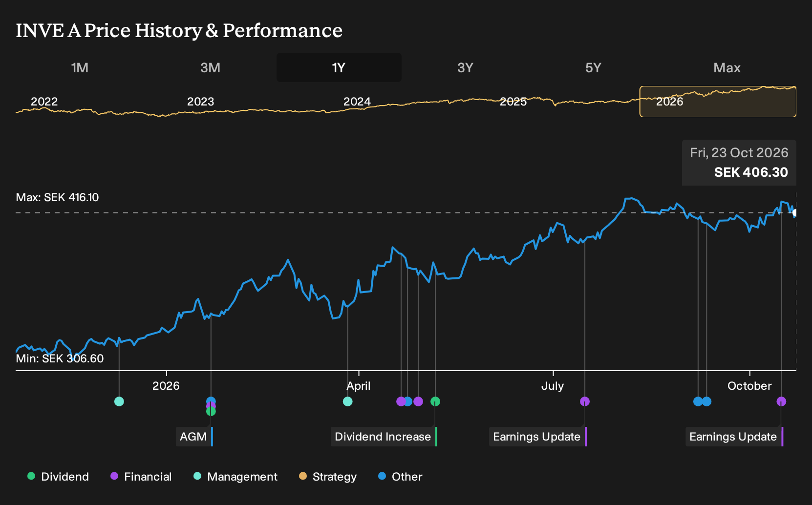Image resolution: width=812 pixels, height=505 pixels.
Task: Click the blue Other marker in April
Action: pos(408,401)
